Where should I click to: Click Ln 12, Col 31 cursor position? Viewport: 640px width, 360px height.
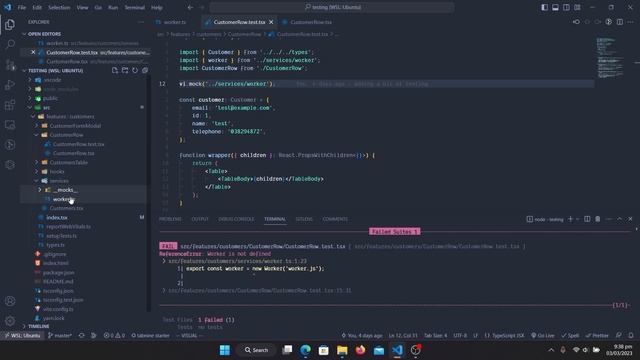[403, 336]
